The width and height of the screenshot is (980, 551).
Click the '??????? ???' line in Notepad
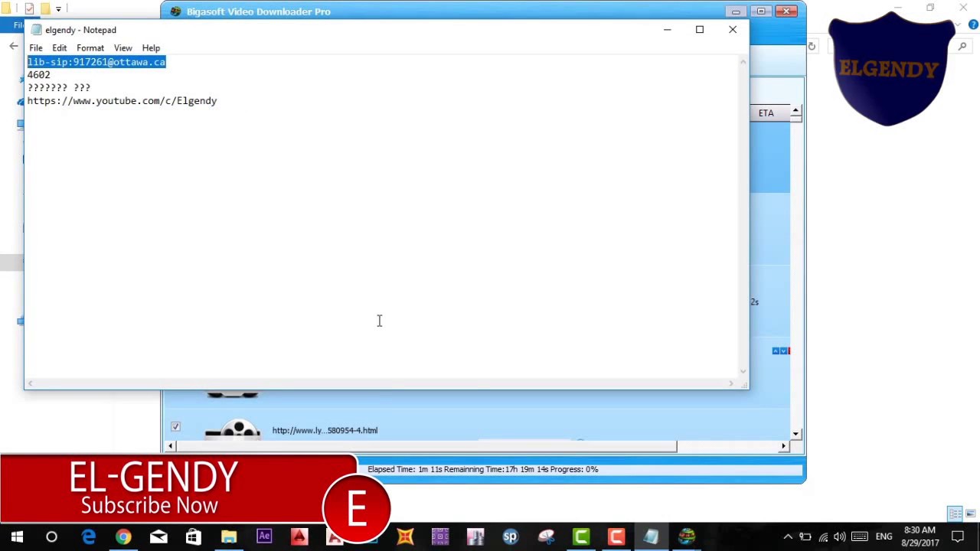pos(59,88)
